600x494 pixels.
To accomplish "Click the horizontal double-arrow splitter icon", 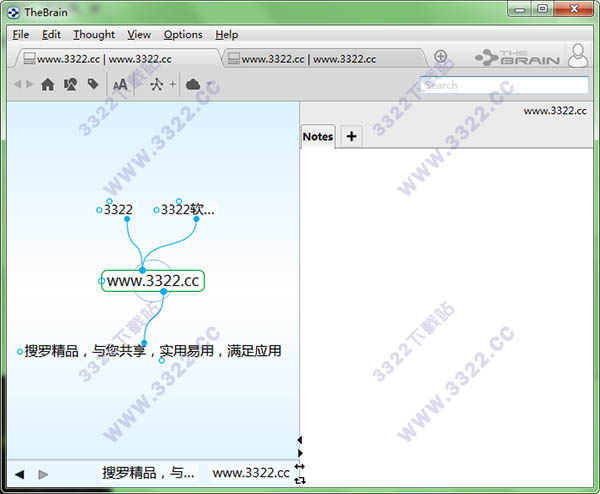I will coord(300,466).
